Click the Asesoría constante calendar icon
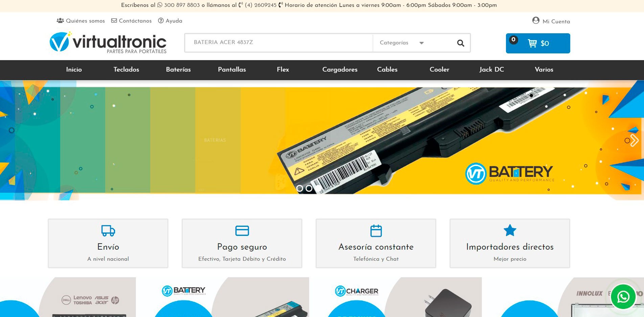Viewport: 644px width, 317px height. [376, 231]
